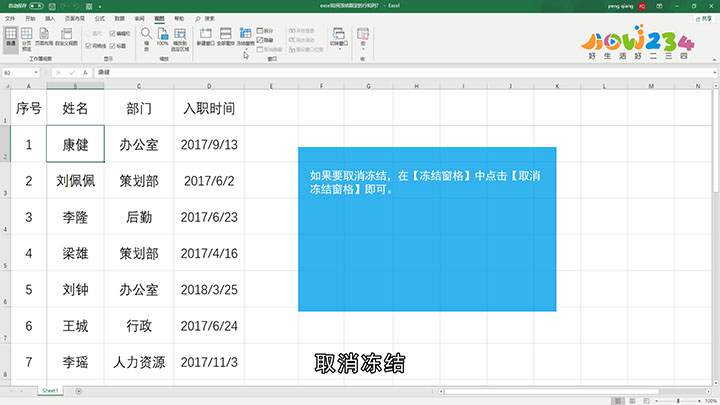This screenshot has width=720, height=405.
Task: Click the Share (共享) button
Action: pyautogui.click(x=704, y=18)
